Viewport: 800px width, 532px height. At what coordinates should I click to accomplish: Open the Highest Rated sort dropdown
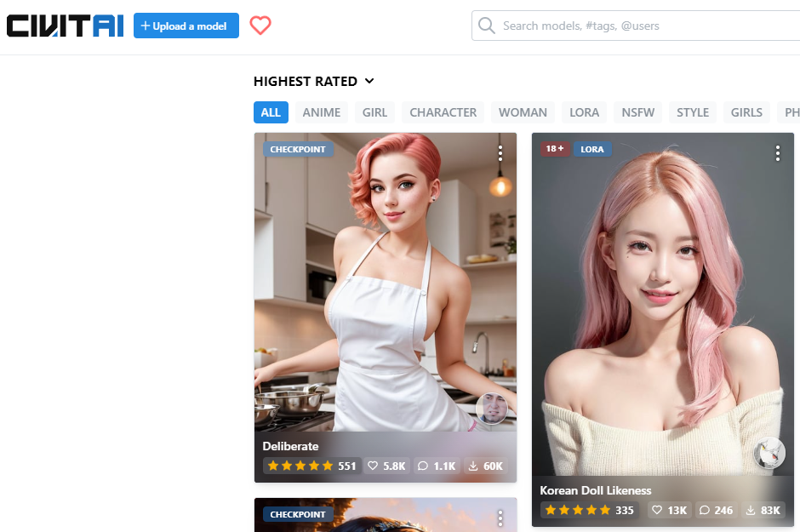pos(314,82)
